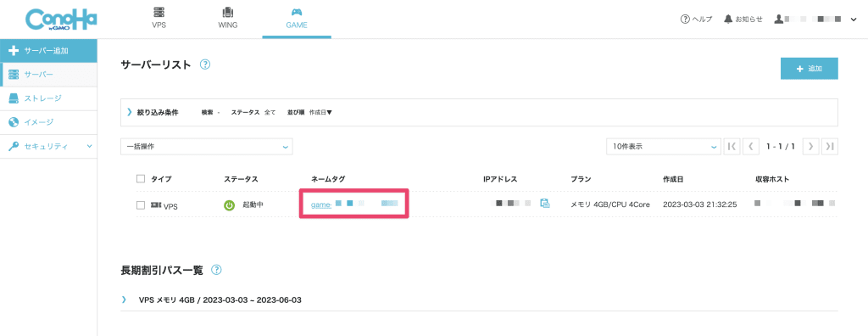Screen dimensions: 868x336
Task: Go to next page of list
Action: [810, 147]
